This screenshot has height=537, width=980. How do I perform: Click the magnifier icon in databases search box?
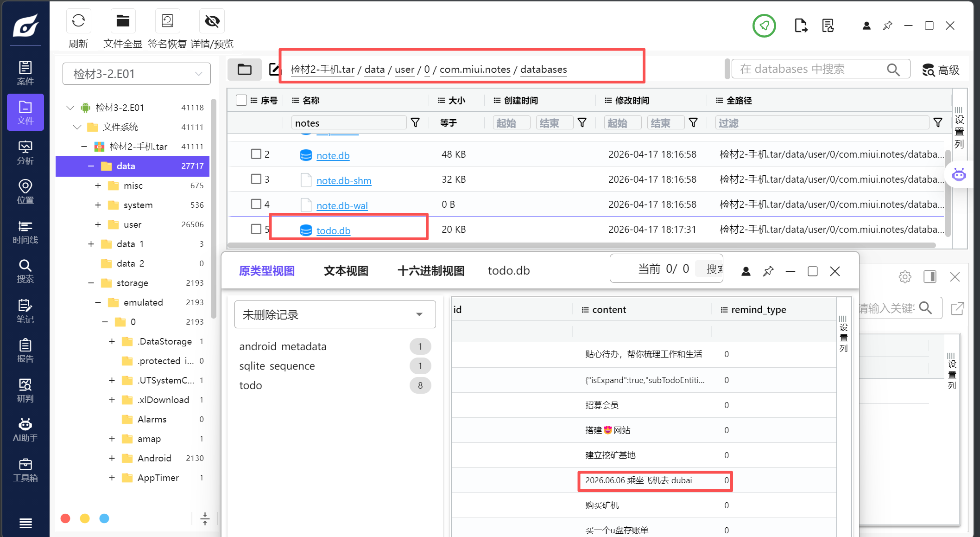pyautogui.click(x=893, y=70)
